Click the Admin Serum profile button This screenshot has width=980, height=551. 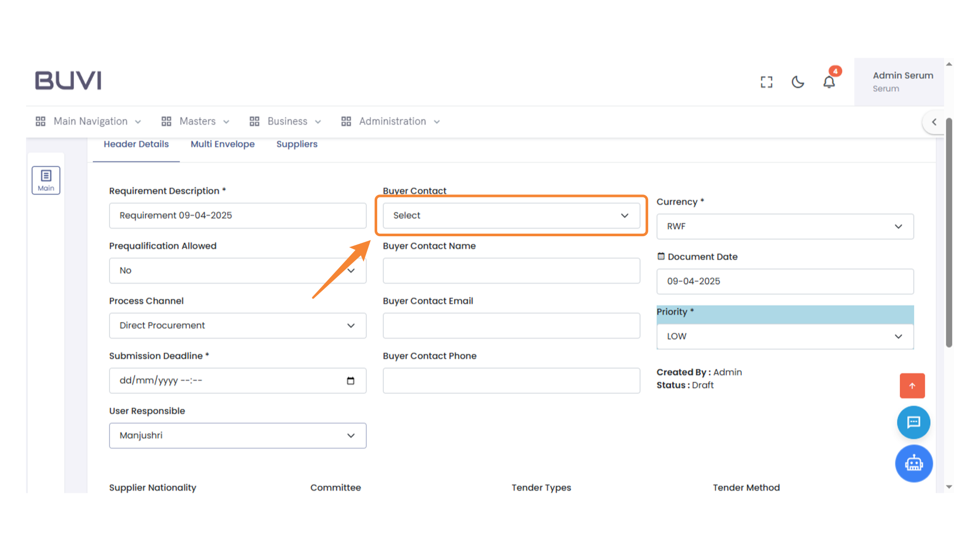[899, 82]
